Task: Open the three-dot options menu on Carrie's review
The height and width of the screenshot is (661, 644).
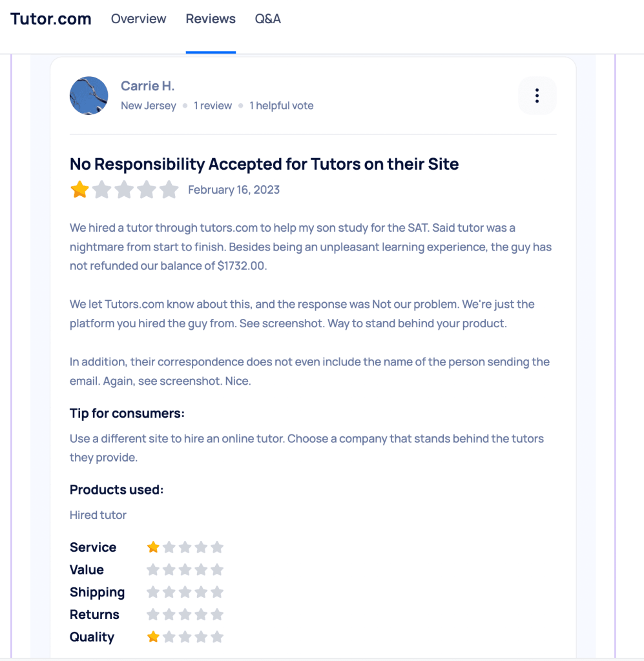Action: (537, 95)
